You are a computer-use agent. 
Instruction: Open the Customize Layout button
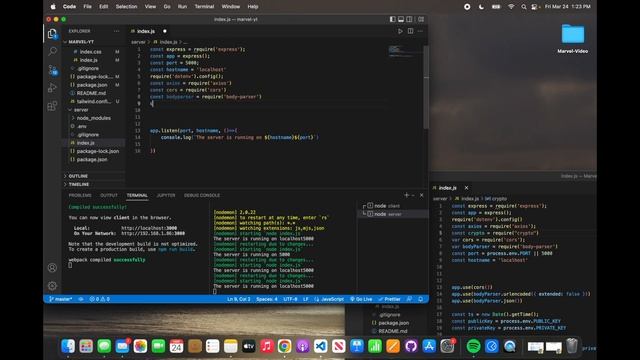(421, 19)
